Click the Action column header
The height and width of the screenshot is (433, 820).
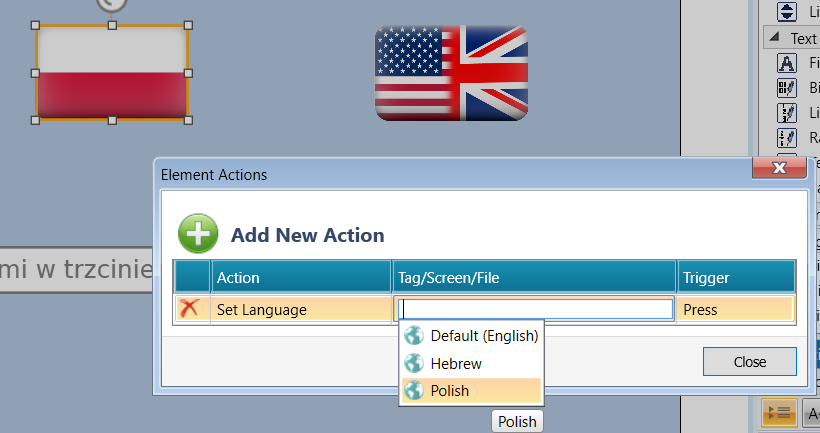click(x=301, y=277)
